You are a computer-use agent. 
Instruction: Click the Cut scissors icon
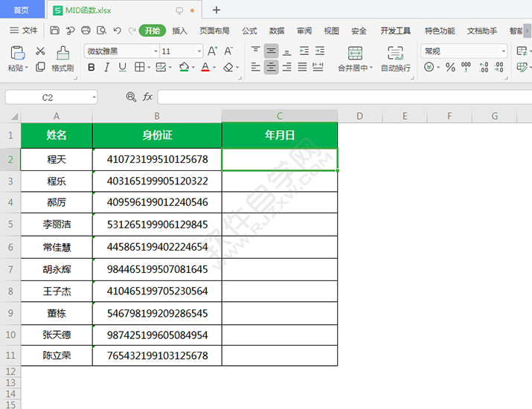point(40,51)
